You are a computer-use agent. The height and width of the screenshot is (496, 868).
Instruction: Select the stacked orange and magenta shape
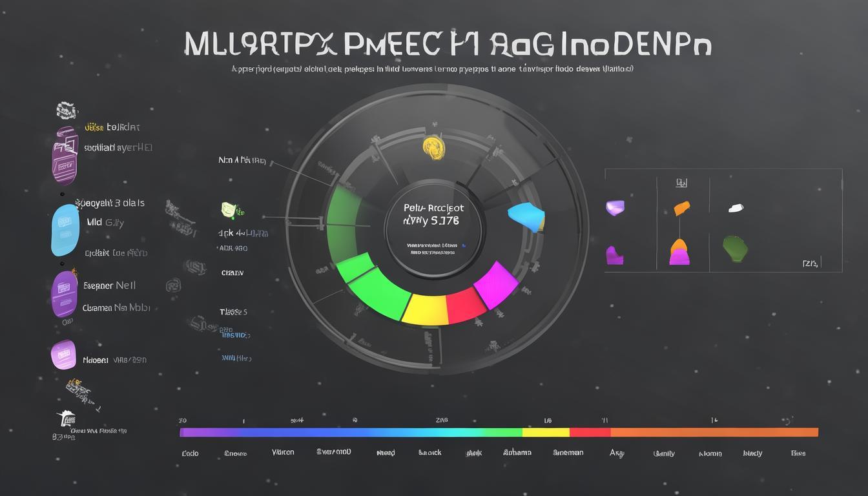pos(679,252)
